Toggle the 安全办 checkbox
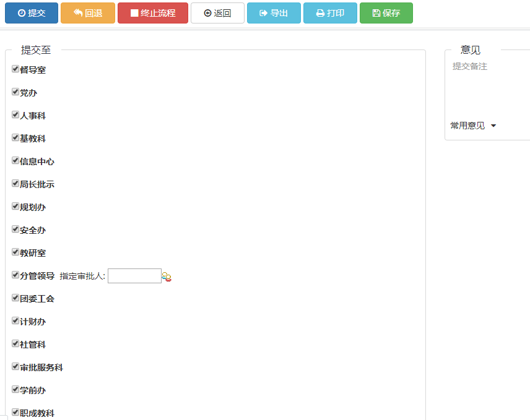This screenshot has width=530, height=420. [15, 229]
